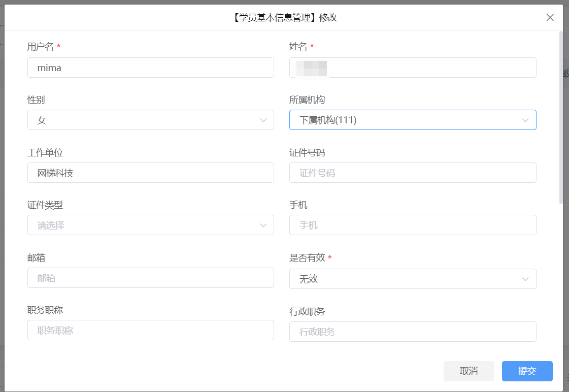Open the 是否有效 dropdown showing 无效
Image resolution: width=569 pixels, height=392 pixels.
(x=413, y=279)
